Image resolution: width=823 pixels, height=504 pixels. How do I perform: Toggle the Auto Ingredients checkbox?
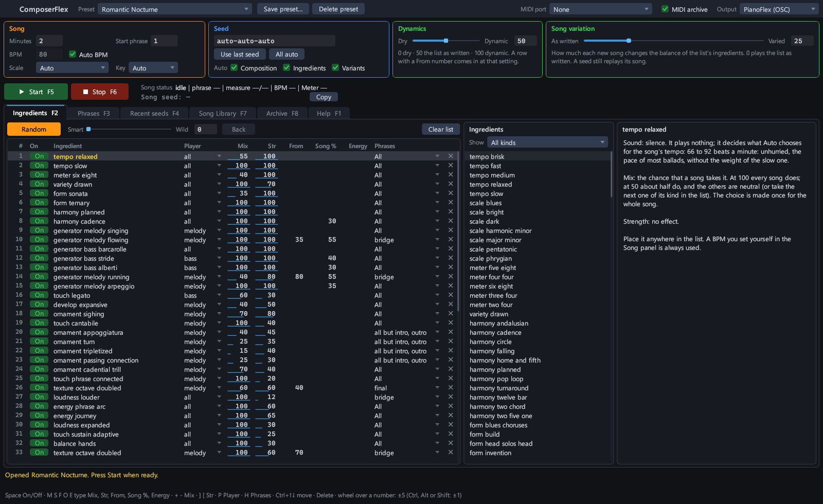pos(287,68)
